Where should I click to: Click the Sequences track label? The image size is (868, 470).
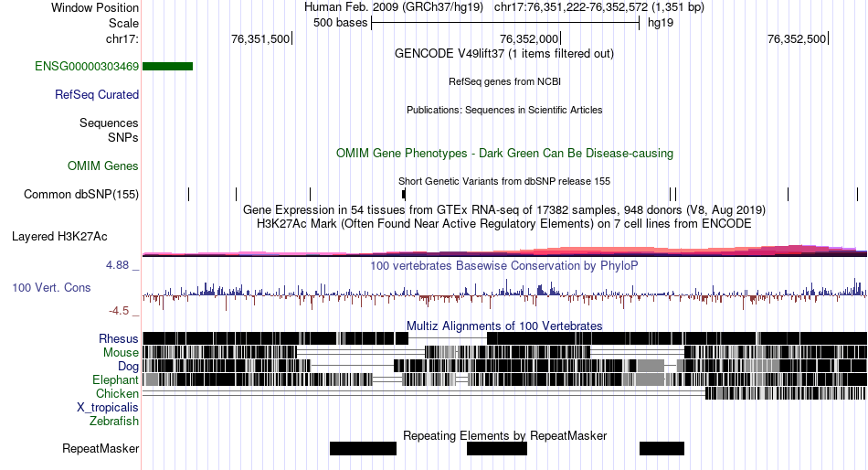coord(109,123)
